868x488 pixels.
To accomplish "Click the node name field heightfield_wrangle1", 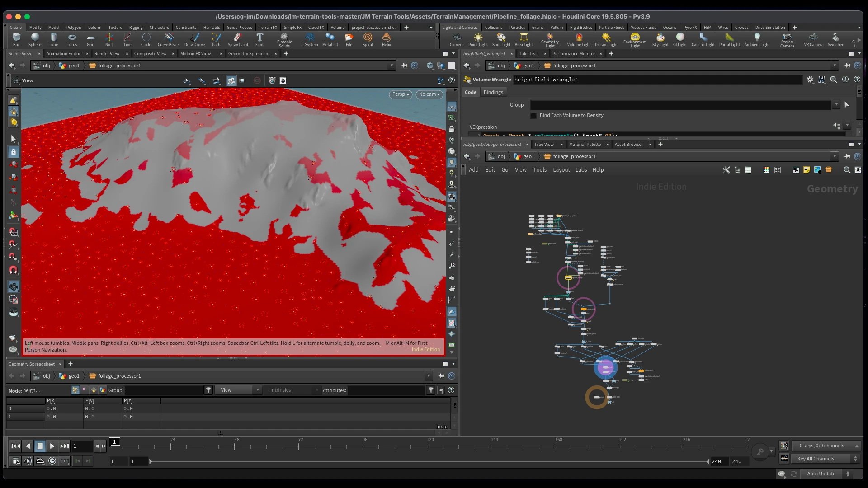I will point(657,80).
